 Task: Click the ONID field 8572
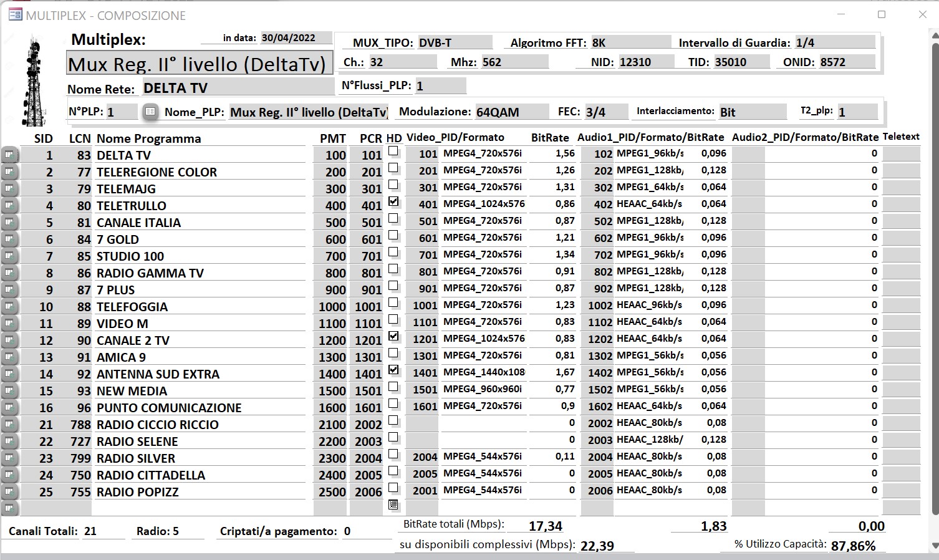click(847, 62)
